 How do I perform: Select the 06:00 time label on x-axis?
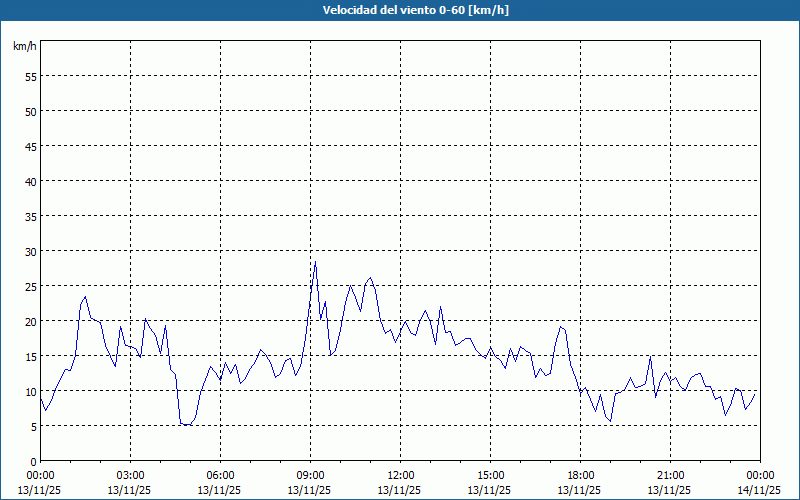pos(221,475)
